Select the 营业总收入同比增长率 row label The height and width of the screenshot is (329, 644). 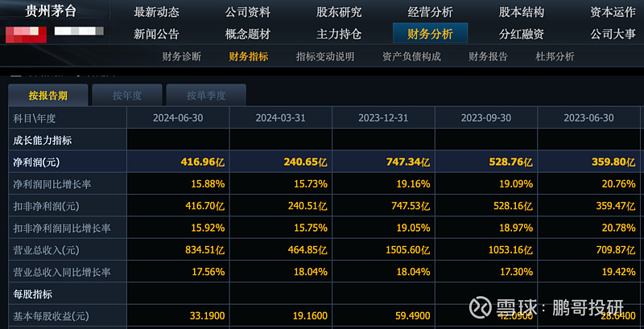62,272
